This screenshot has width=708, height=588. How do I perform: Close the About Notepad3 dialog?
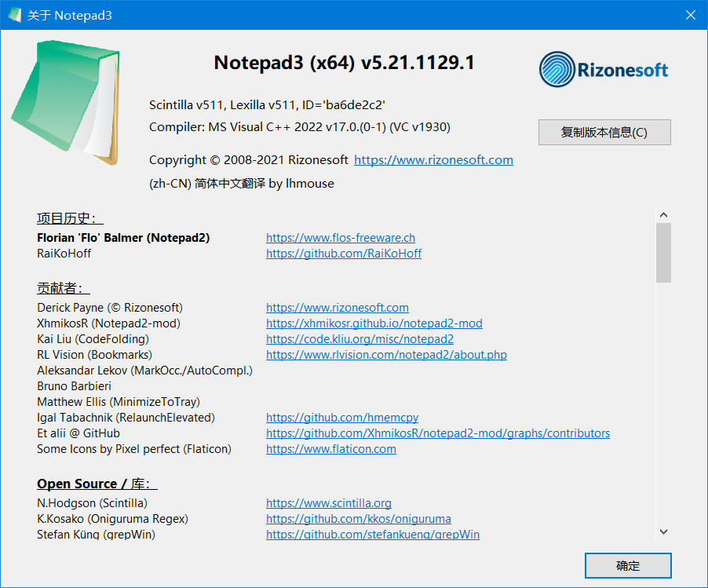tap(691, 15)
